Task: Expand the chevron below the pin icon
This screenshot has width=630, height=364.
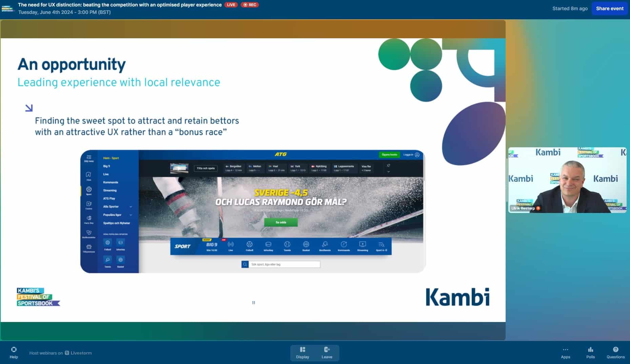Action: click(388, 172)
